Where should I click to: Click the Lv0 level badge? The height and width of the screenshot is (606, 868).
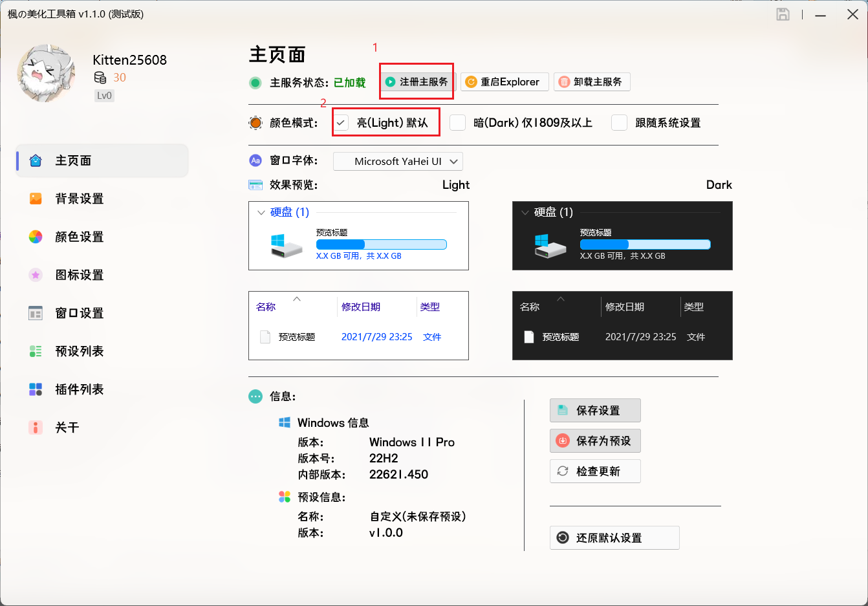104,96
